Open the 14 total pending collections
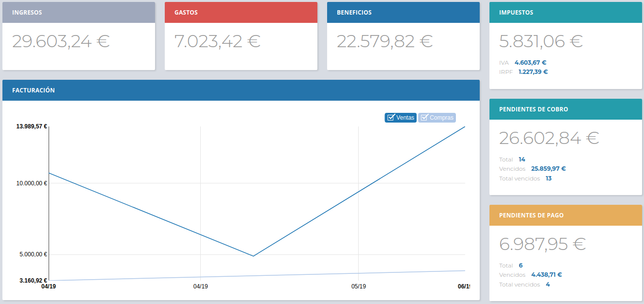The image size is (644, 304). 522,160
